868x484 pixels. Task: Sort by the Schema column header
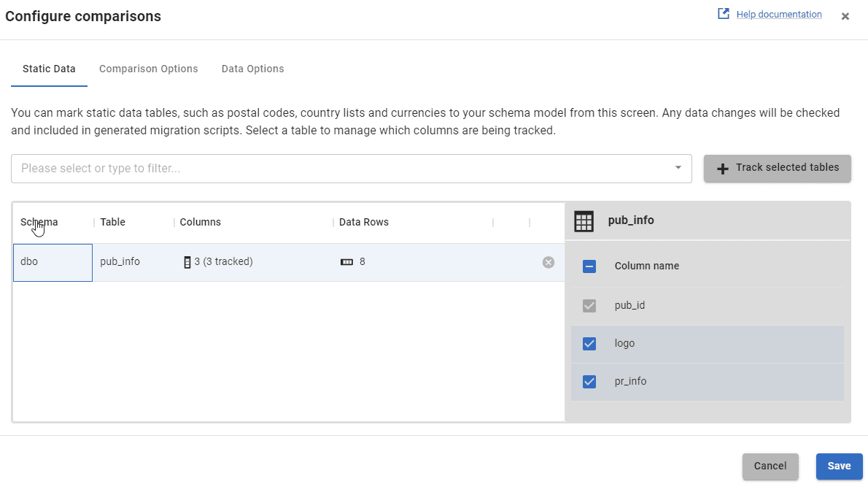[x=39, y=222]
